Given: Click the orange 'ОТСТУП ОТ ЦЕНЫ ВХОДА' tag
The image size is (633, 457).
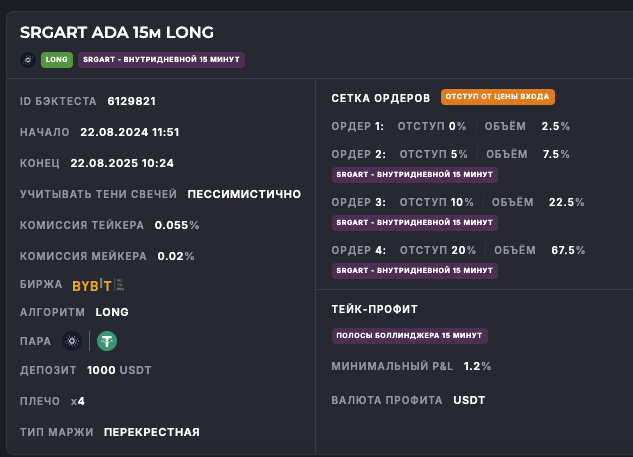Looking at the screenshot, I should point(497,97).
